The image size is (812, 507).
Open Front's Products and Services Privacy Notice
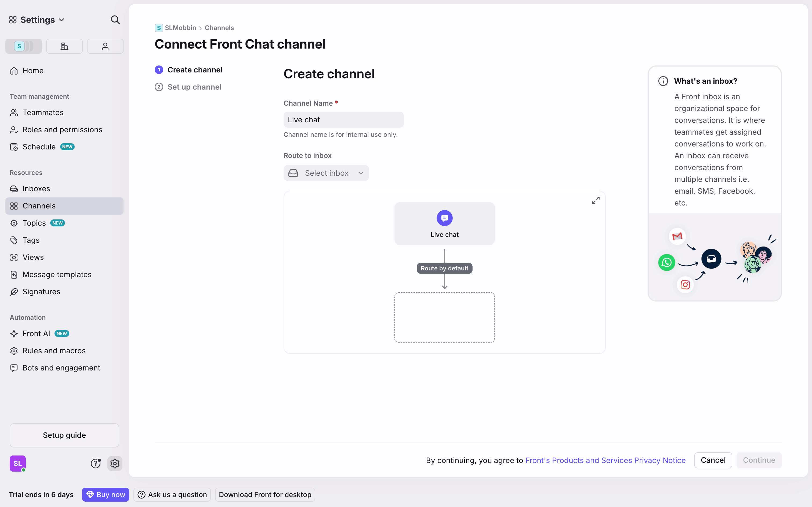[x=605, y=460]
